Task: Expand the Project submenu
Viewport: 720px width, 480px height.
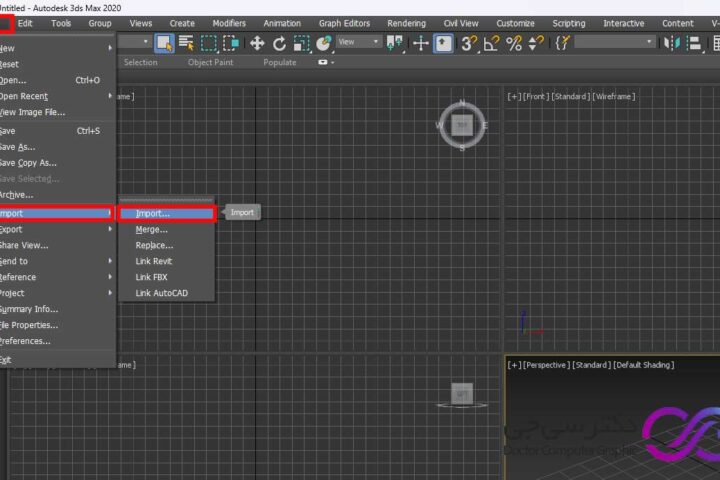Action: tap(56, 293)
